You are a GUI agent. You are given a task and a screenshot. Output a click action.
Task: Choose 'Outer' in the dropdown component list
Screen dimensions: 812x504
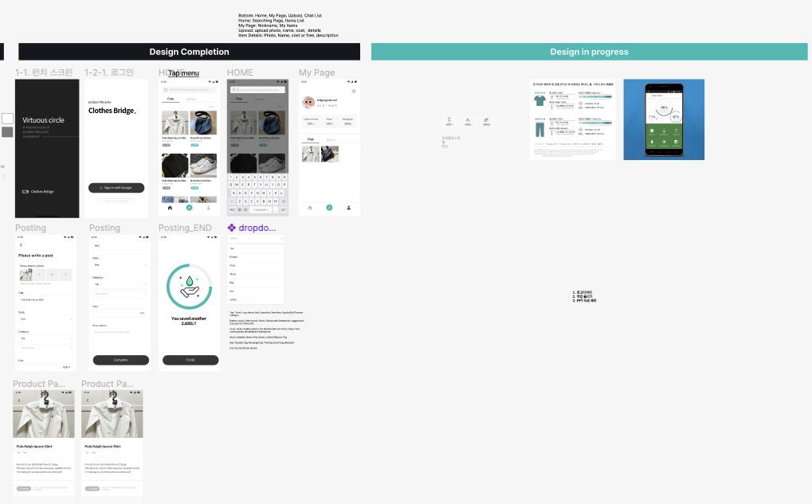click(x=256, y=265)
